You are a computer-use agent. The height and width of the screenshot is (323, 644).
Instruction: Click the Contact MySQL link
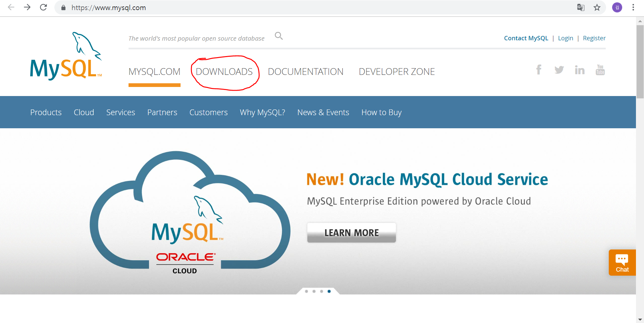(x=526, y=38)
